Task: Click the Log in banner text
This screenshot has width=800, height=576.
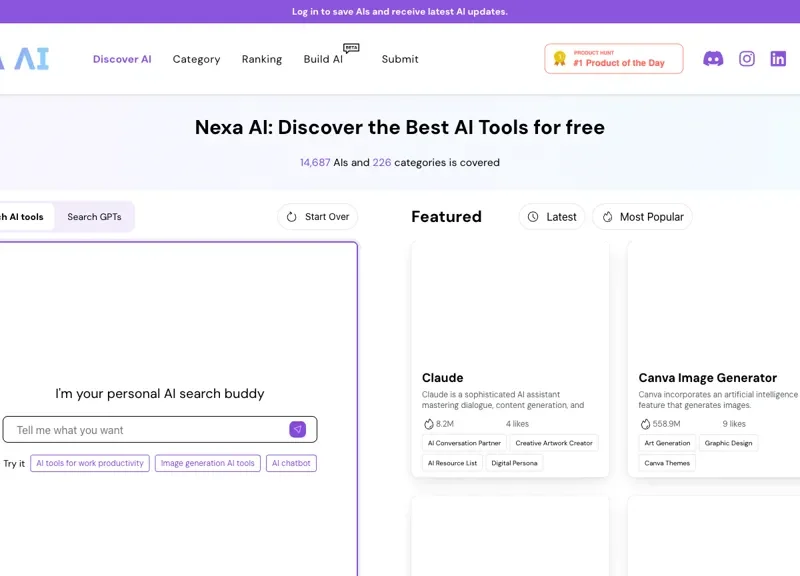Action: point(400,12)
